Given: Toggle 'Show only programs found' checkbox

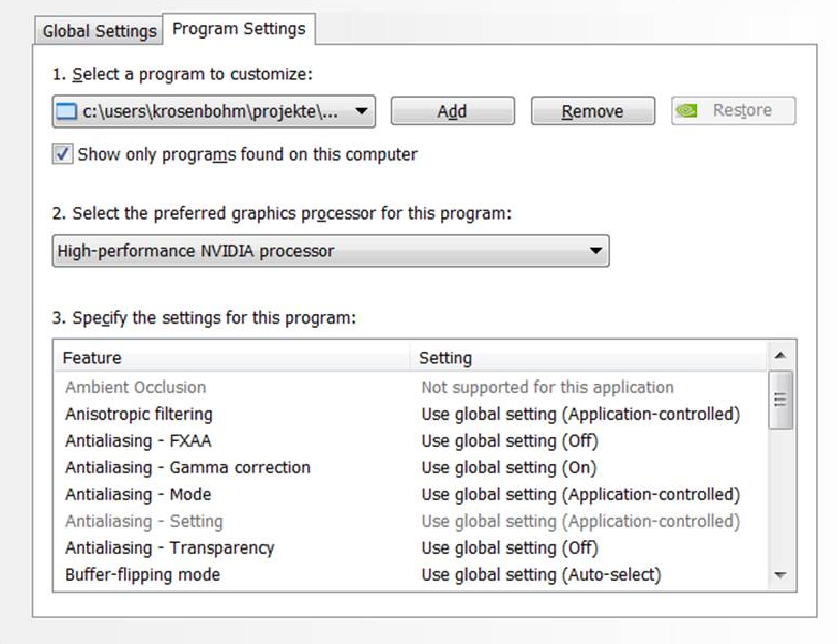Looking at the screenshot, I should 62,154.
